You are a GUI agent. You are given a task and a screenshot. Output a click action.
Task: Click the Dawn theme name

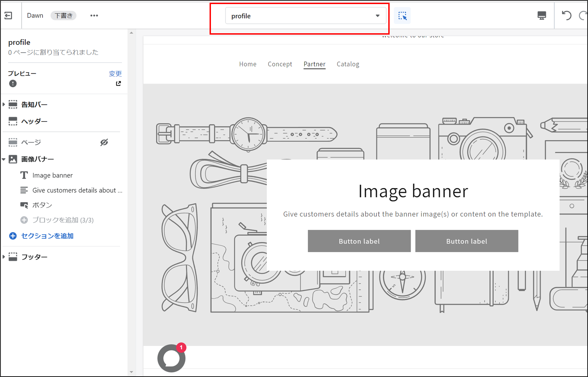click(35, 16)
